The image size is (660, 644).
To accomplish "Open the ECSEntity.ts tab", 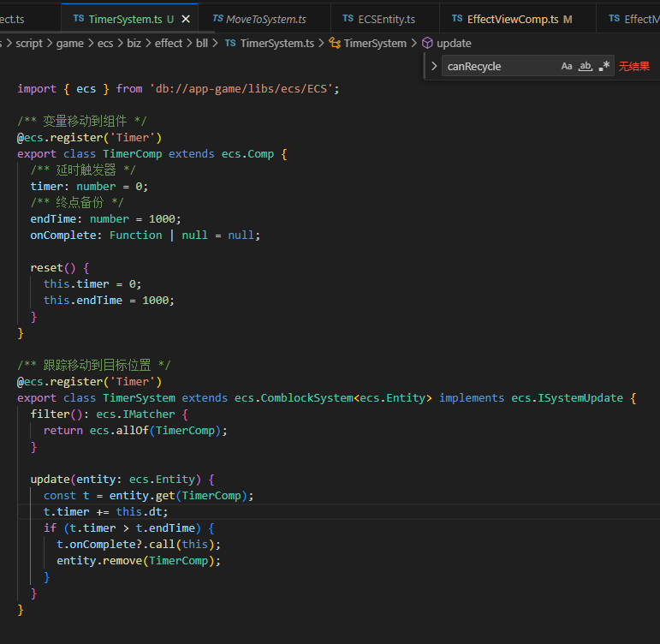I will (386, 18).
